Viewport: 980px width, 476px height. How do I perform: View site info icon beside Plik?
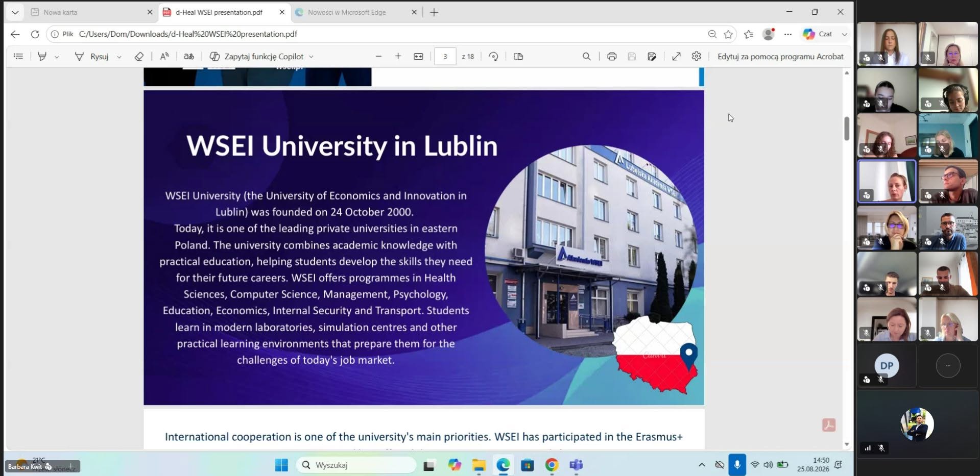[55, 34]
